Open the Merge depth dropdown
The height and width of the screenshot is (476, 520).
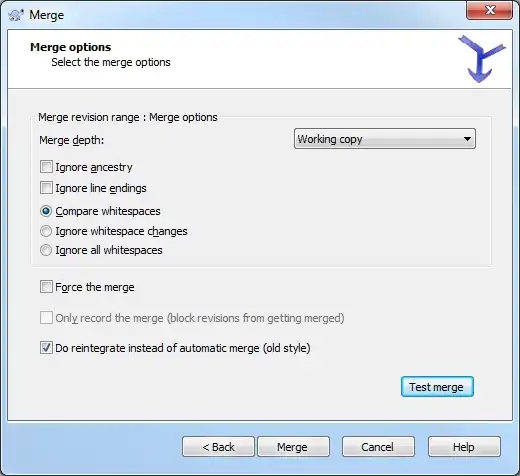385,139
